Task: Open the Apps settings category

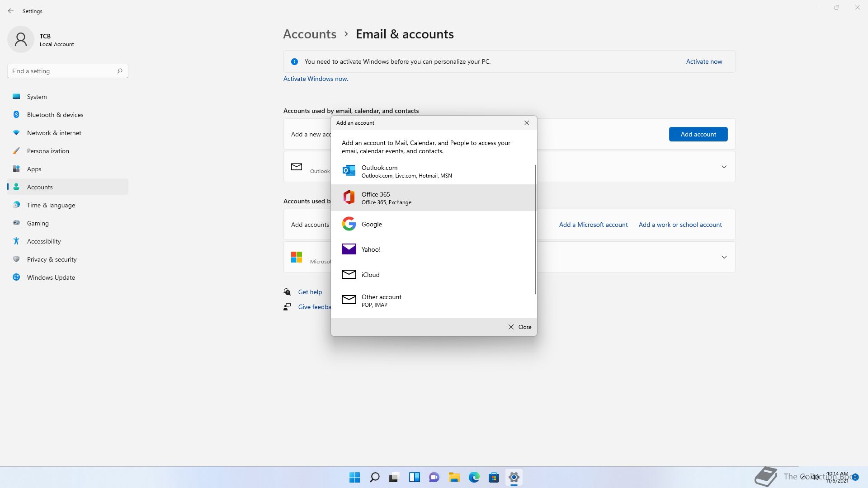Action: 68,169
